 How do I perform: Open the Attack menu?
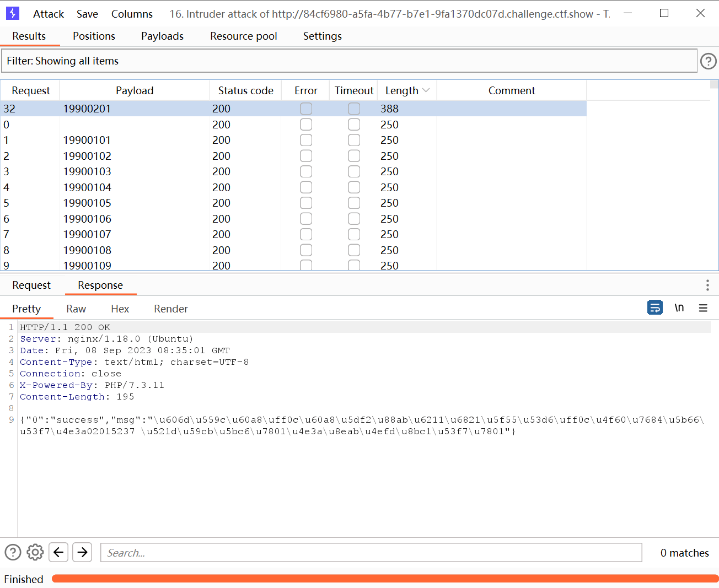click(49, 14)
